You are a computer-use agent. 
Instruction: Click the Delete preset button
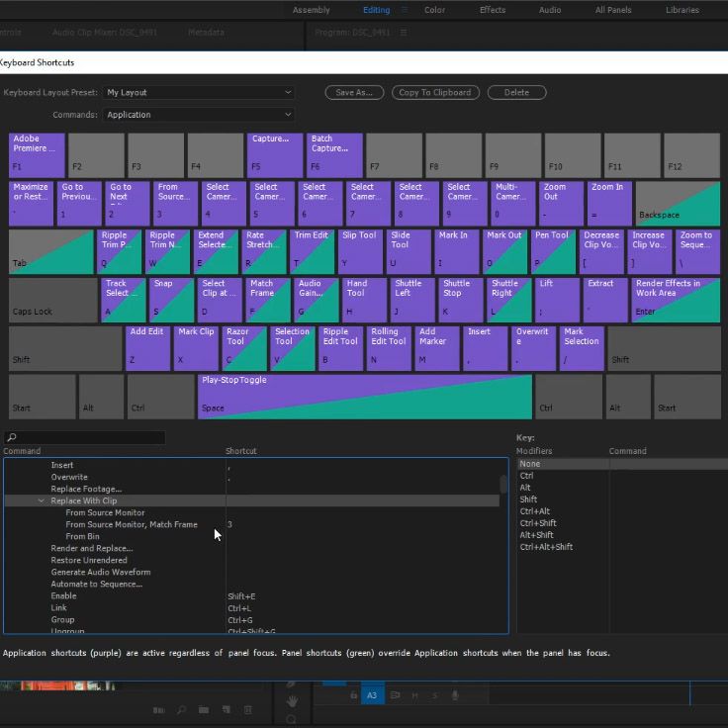(x=516, y=92)
